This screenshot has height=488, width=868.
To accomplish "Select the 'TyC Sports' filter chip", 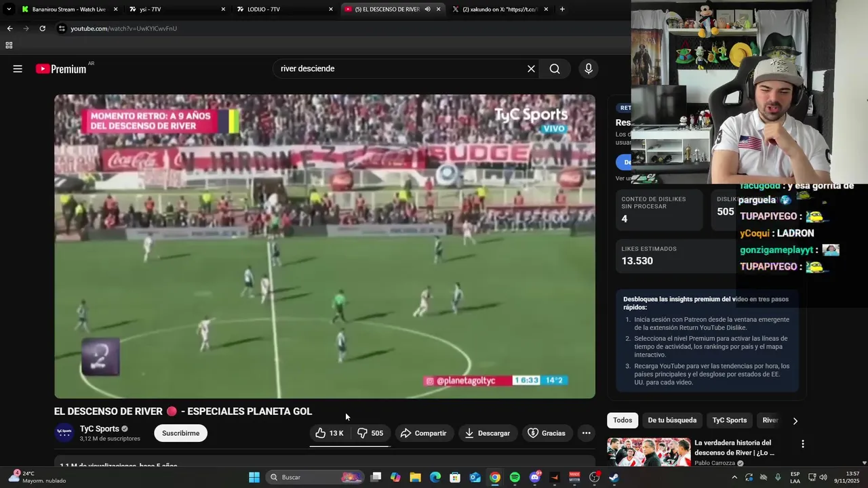I will pyautogui.click(x=730, y=420).
